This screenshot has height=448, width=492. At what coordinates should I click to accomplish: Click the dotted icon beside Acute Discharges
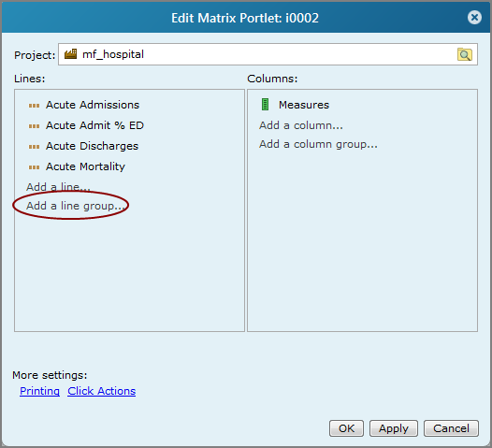point(34,147)
